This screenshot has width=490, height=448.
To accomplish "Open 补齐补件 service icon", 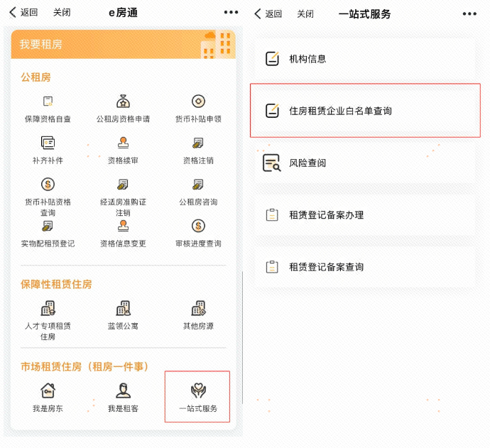I will click(48, 143).
